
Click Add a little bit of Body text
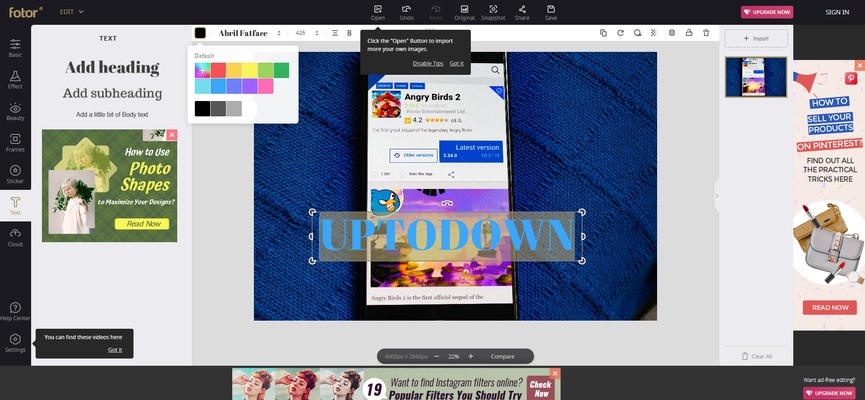[x=112, y=115]
